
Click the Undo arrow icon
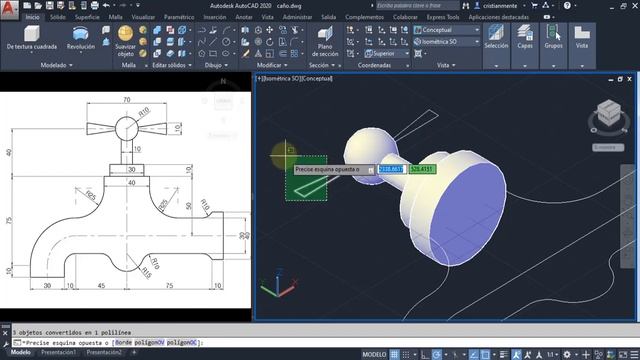pyautogui.click(x=106, y=5)
